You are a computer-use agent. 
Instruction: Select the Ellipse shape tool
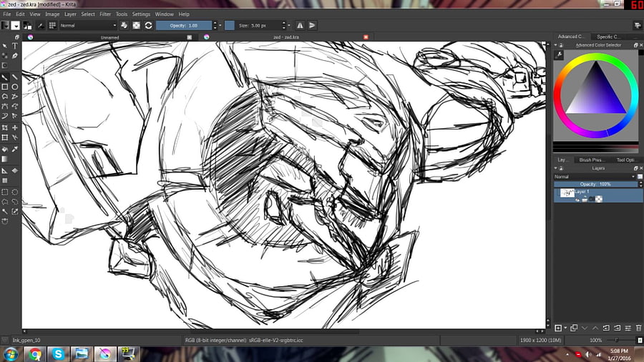[x=15, y=87]
